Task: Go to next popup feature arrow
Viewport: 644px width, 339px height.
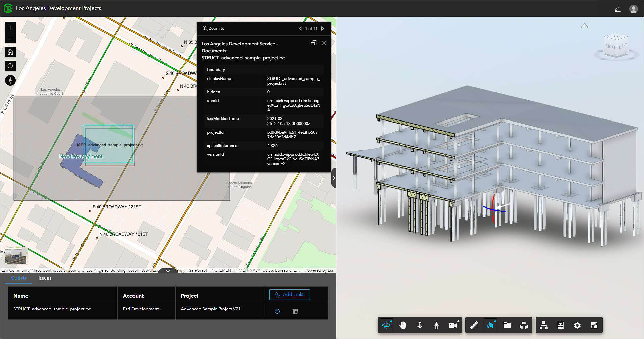Action: 322,29
